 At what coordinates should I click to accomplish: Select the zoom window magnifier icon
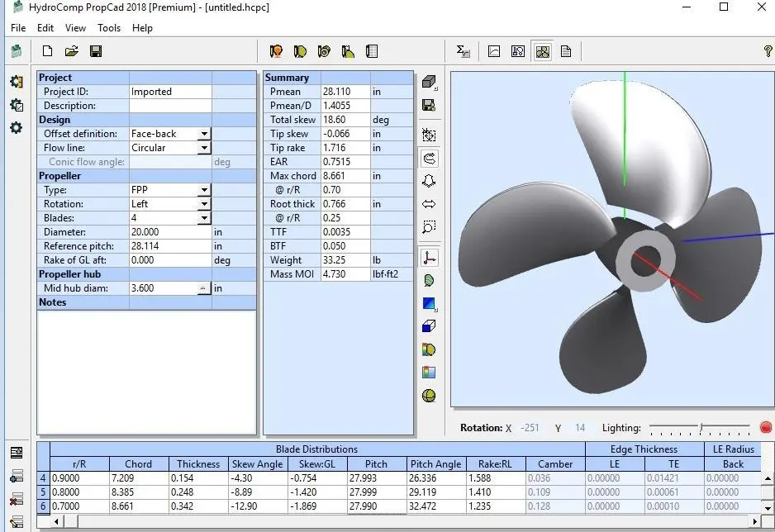click(x=429, y=227)
